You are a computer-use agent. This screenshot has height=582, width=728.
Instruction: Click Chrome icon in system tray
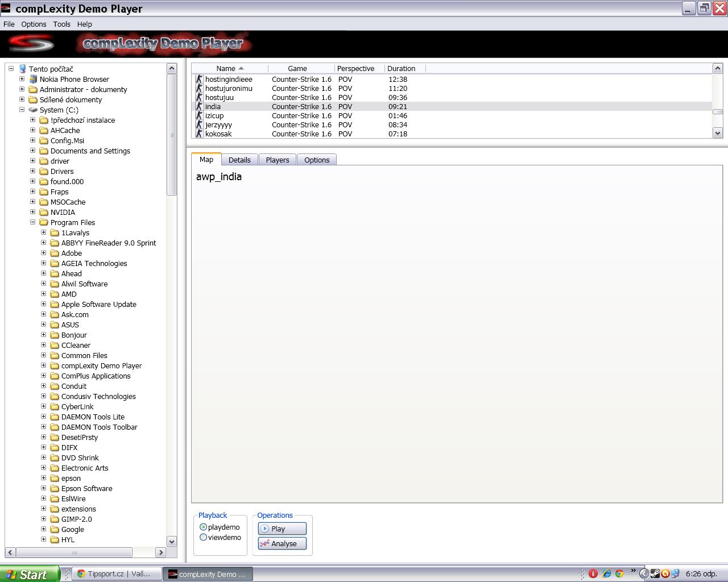(x=619, y=573)
